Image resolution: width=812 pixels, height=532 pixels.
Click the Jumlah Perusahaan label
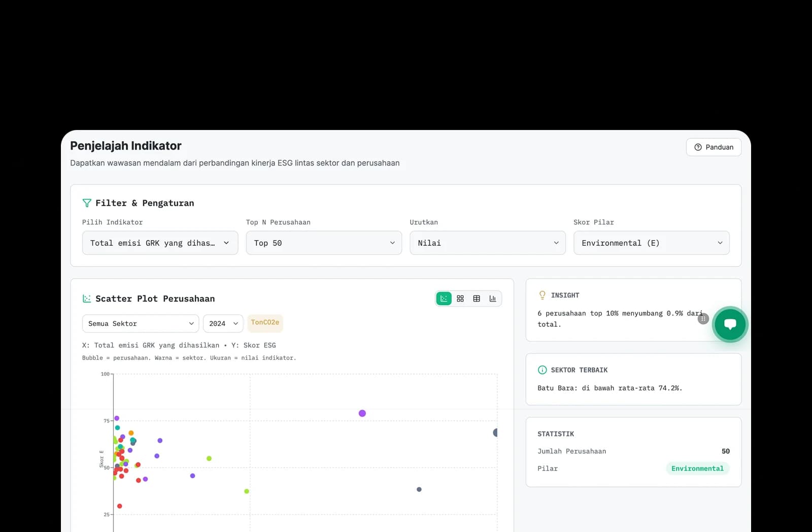[x=572, y=451]
